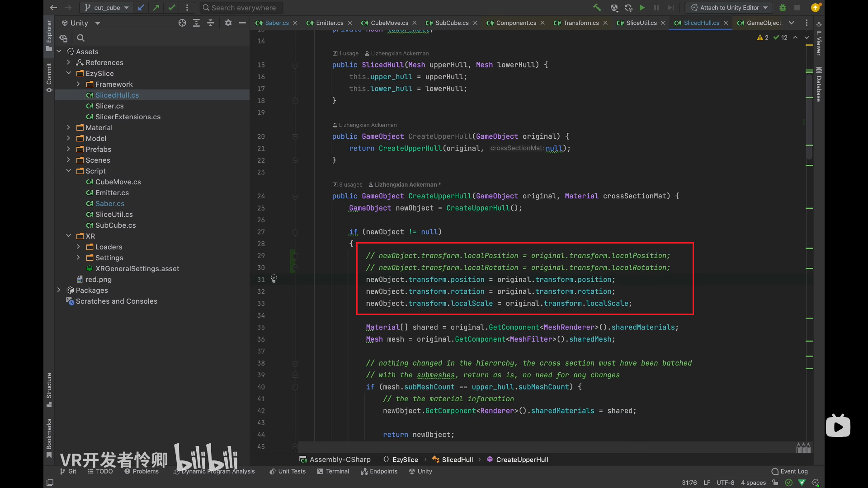868x488 pixels.
Task: Open the cut_cube branch dropdown
Action: click(x=107, y=8)
